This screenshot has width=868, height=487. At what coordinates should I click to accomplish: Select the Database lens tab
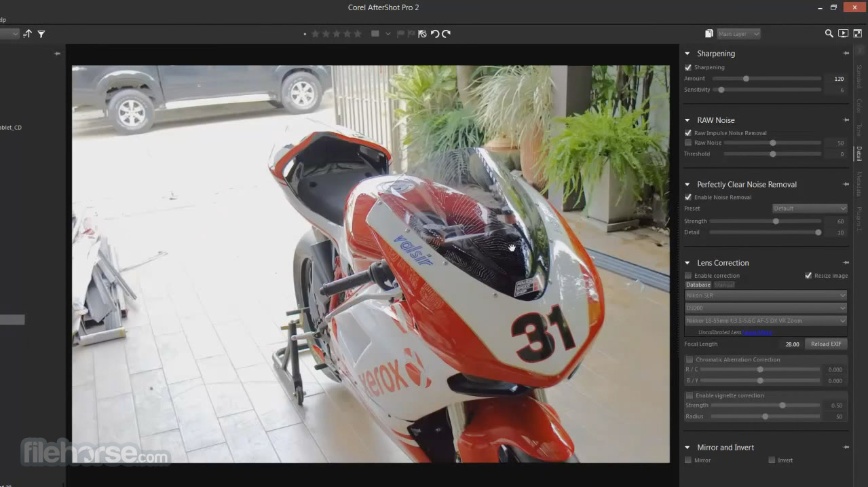pos(698,285)
